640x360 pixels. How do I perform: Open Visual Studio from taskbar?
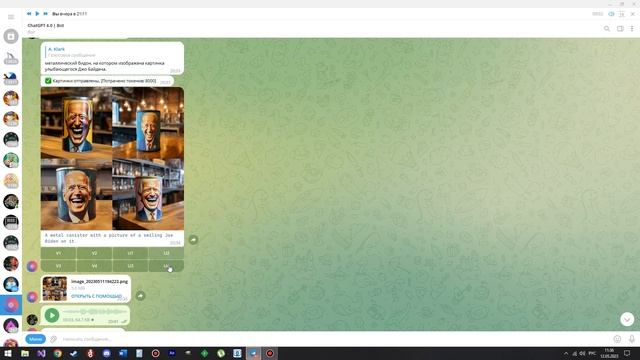click(41, 353)
